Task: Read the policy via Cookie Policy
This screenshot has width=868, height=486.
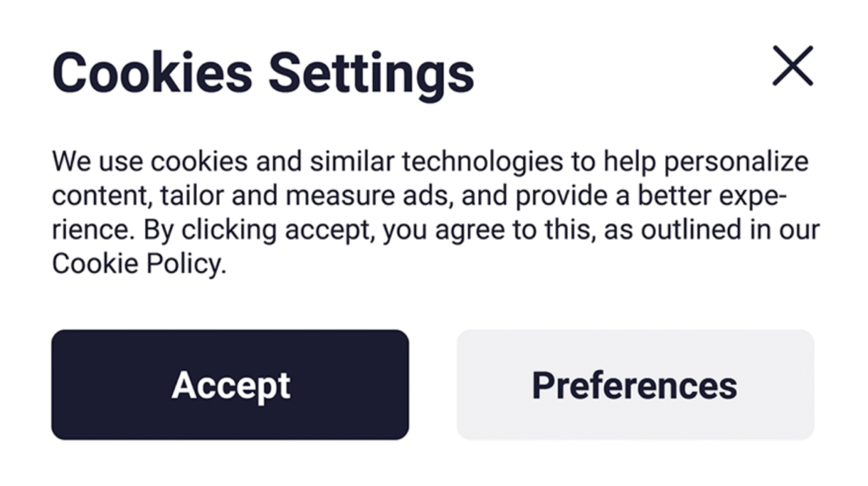Action: [x=138, y=264]
